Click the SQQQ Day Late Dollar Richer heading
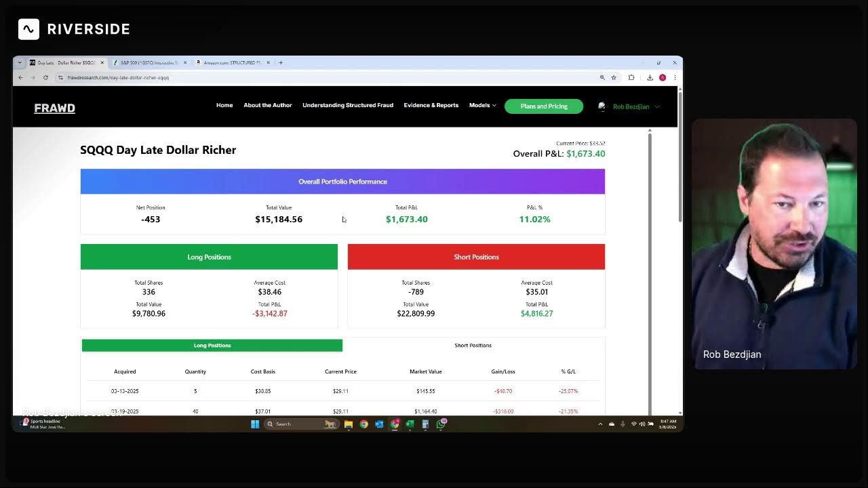This screenshot has width=868, height=488. pos(158,150)
